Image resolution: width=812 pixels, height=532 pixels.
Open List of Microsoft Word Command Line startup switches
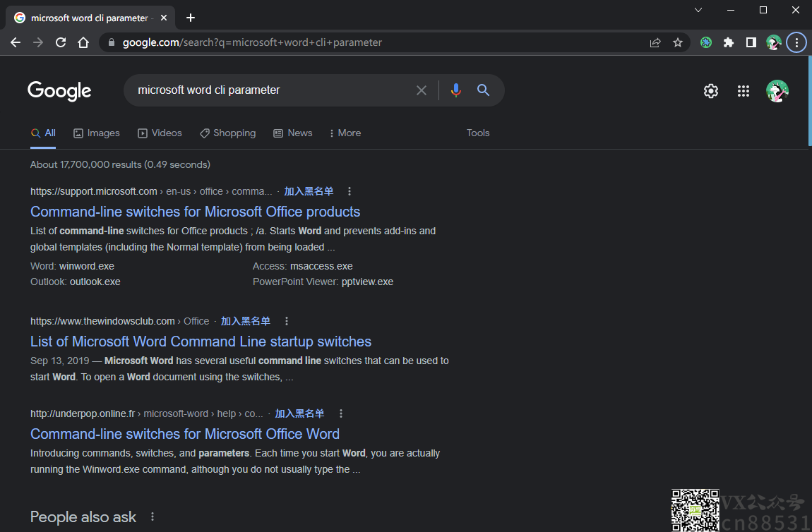click(x=201, y=341)
